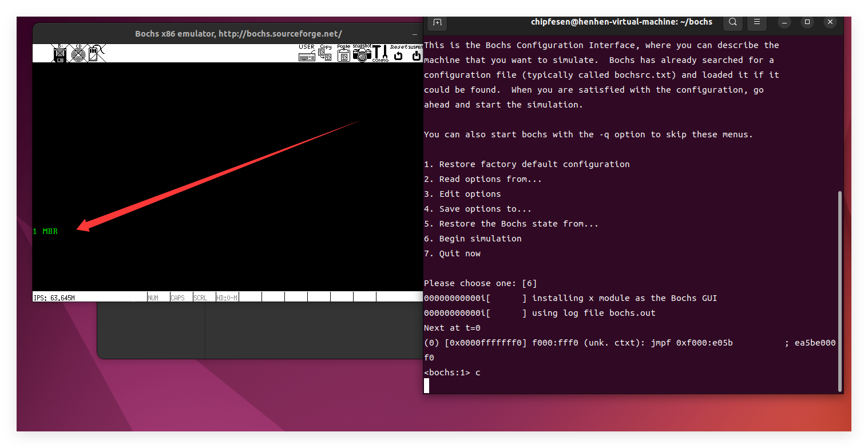Click the Reset icon in Bochs toolbar
Image resolution: width=868 pixels, height=448 pixels.
[x=398, y=53]
